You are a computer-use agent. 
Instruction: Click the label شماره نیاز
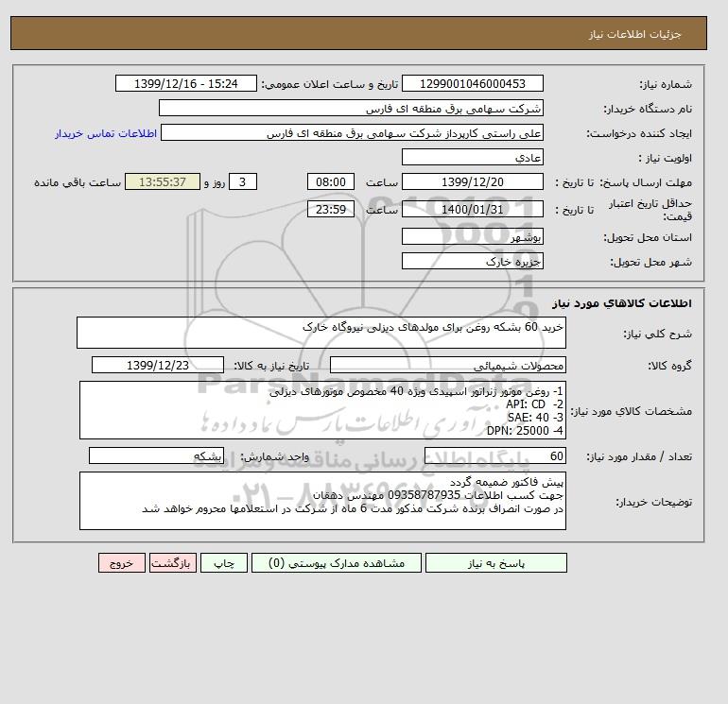666,84
